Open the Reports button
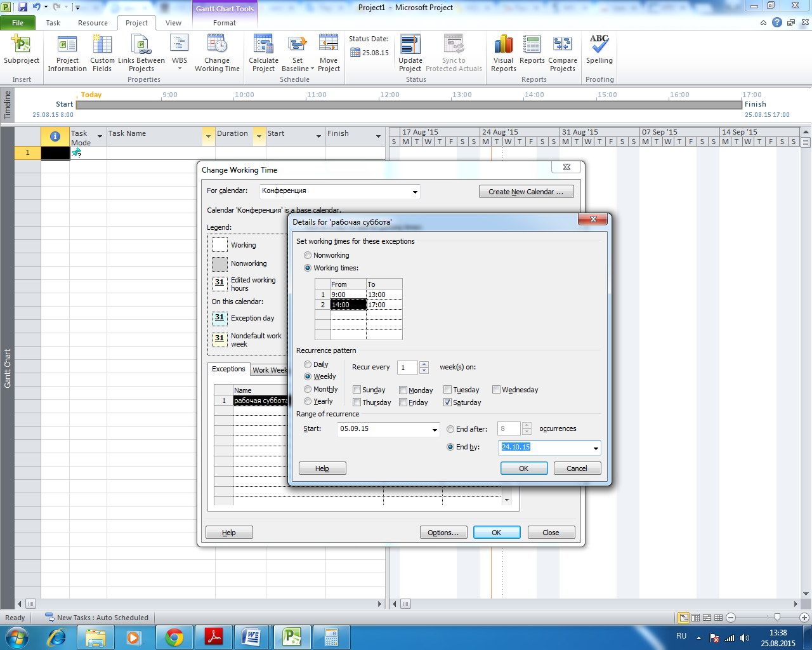This screenshot has height=650, width=812. [x=532, y=50]
